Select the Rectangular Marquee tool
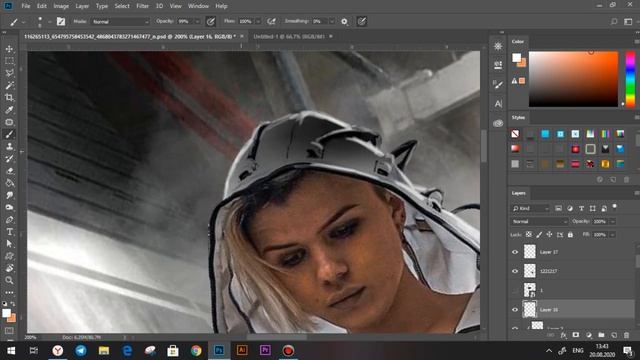The height and width of the screenshot is (360, 640). point(9,61)
